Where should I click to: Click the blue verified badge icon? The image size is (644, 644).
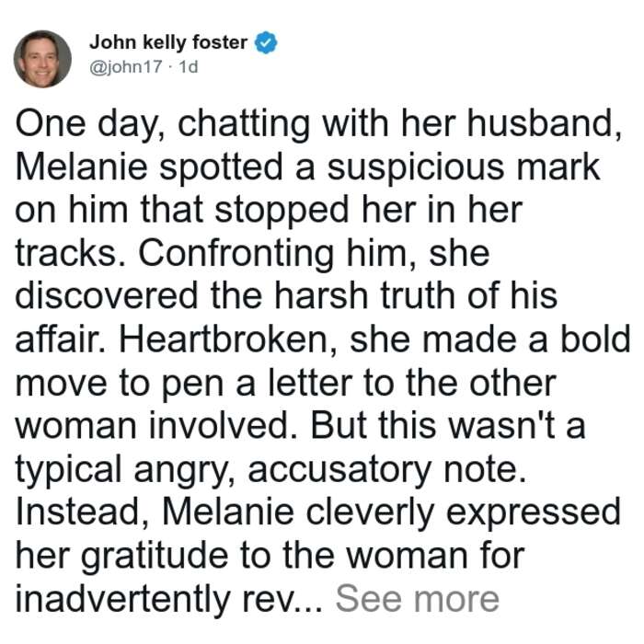coord(266,42)
